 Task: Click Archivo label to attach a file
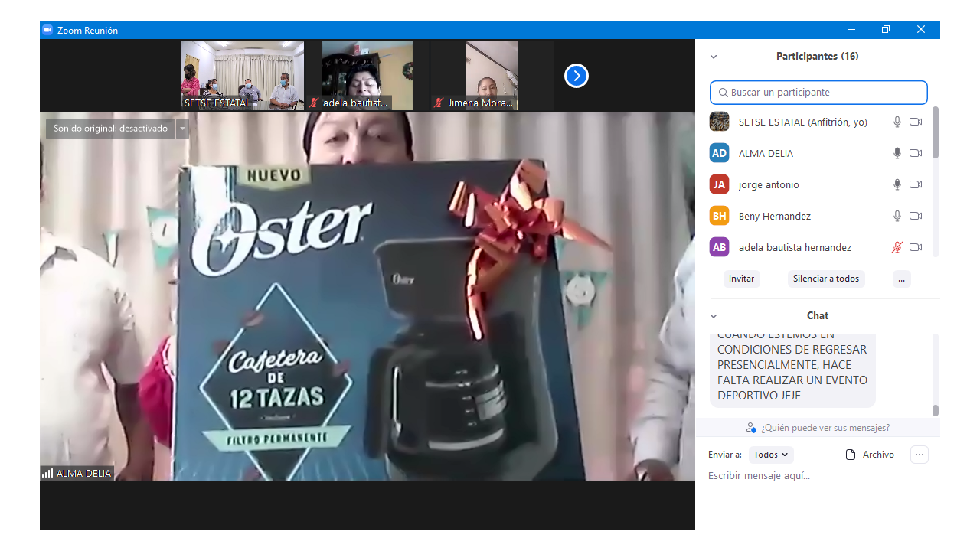pyautogui.click(x=878, y=455)
